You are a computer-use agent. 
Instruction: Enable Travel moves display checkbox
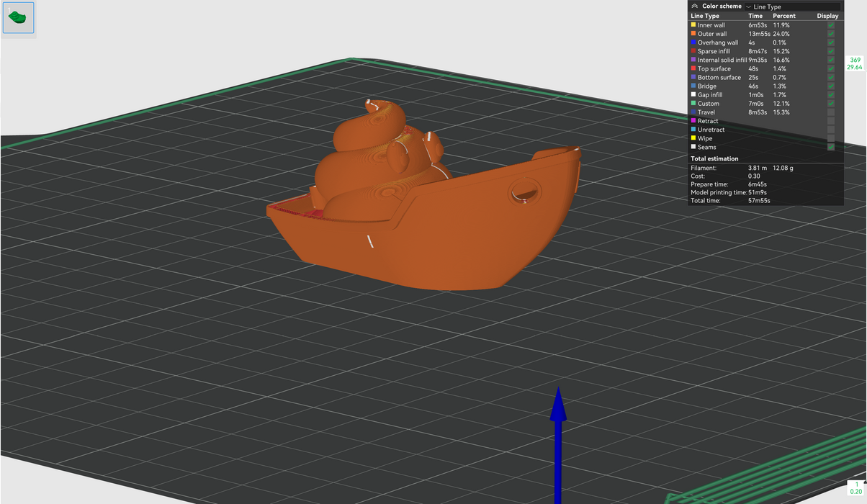coord(831,112)
